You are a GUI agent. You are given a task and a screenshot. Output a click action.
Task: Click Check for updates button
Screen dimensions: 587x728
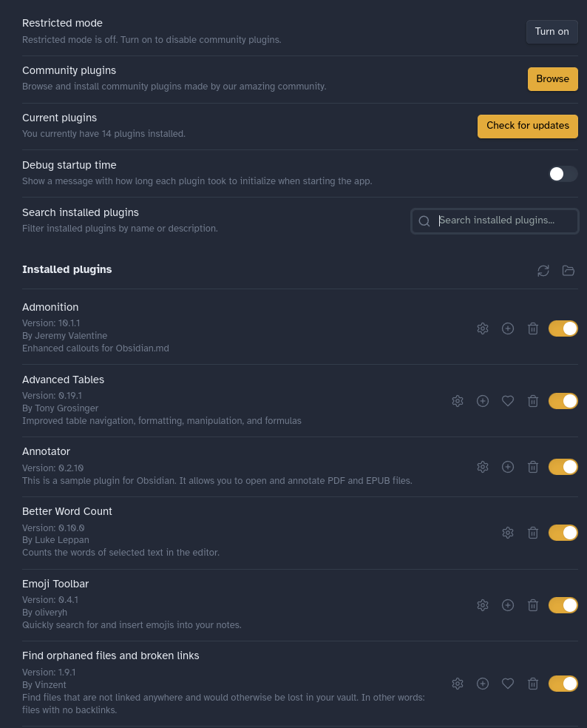tap(527, 126)
